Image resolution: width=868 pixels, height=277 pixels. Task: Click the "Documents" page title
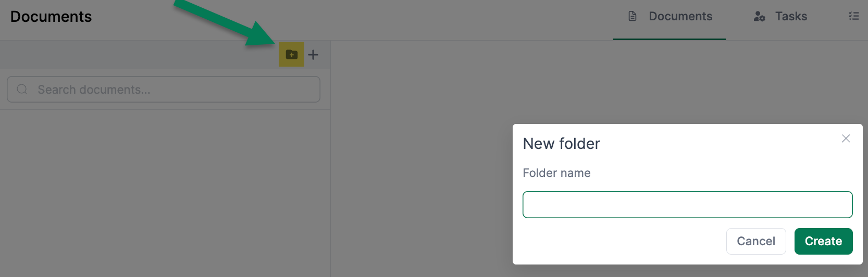coord(51,17)
